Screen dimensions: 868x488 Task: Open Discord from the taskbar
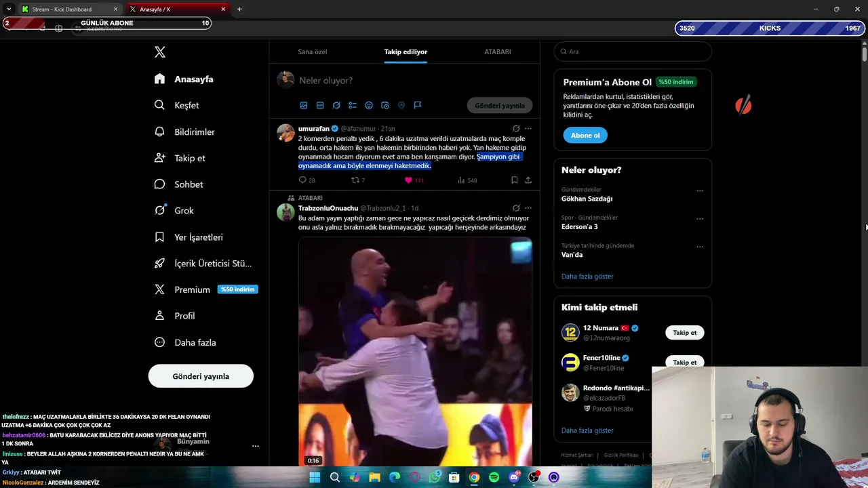pos(514,477)
